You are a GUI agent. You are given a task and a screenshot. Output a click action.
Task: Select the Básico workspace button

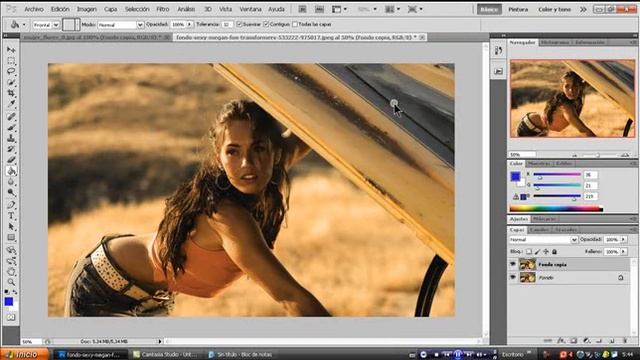(x=489, y=9)
